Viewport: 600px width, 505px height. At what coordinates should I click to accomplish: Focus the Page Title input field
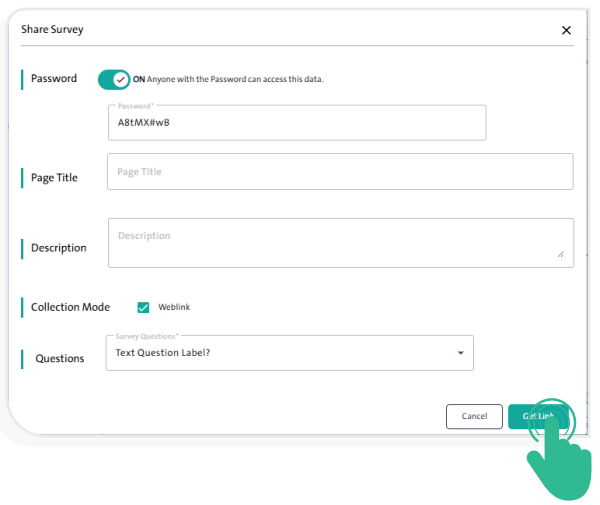pyautogui.click(x=340, y=172)
